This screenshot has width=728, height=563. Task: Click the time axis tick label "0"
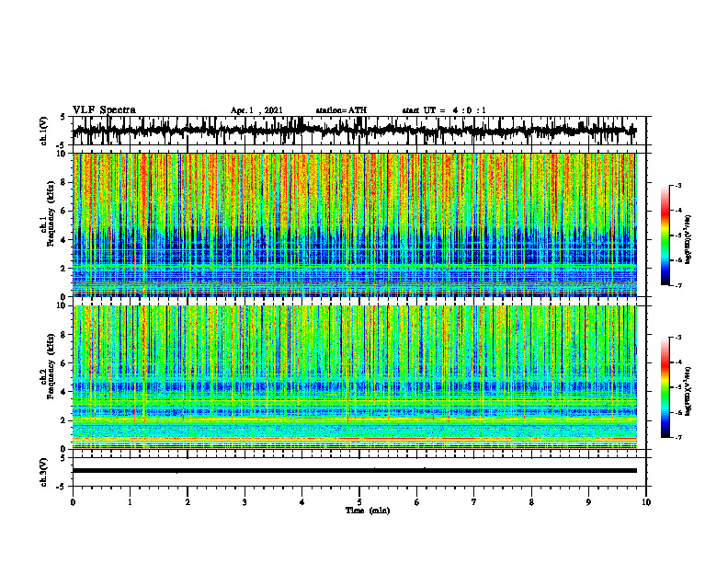tap(73, 502)
